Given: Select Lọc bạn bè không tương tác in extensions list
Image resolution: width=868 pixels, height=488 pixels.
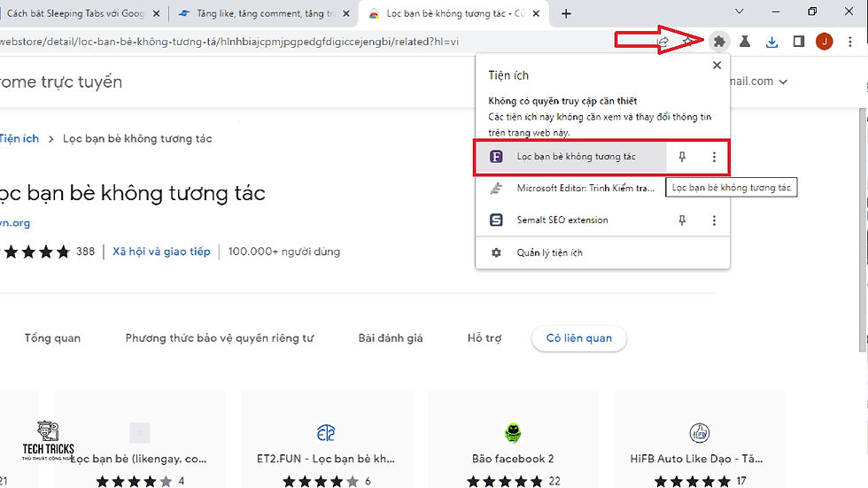Looking at the screenshot, I should (x=571, y=157).
